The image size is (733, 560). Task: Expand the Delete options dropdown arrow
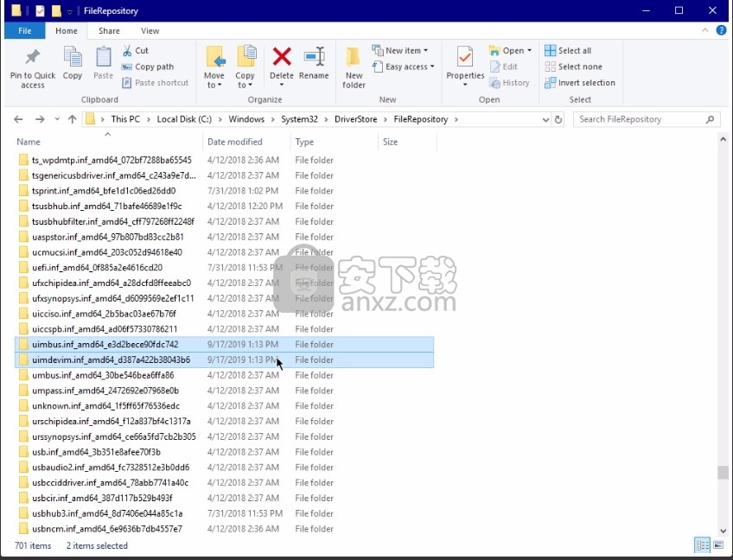click(282, 85)
